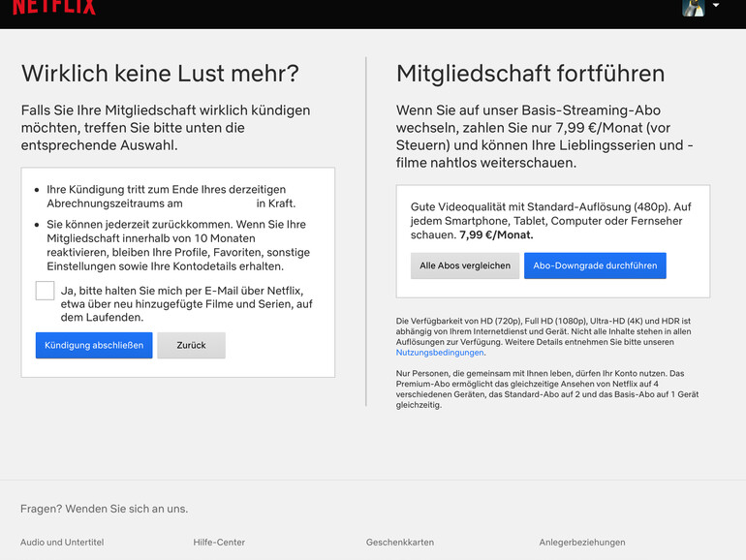
Task: Click the e-mail opt-in label text
Action: 186,304
